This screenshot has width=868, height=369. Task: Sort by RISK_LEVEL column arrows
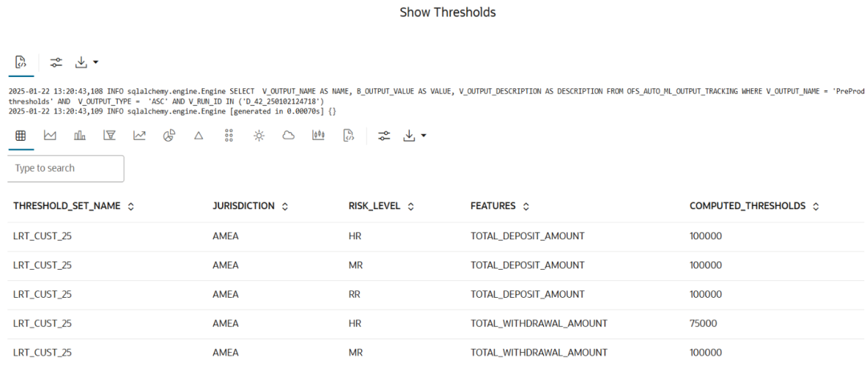click(x=411, y=206)
